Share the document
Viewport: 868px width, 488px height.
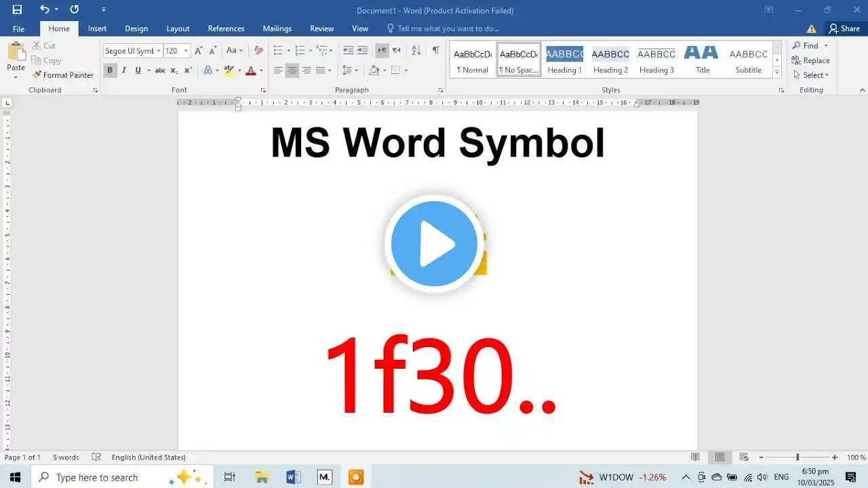click(x=844, y=28)
